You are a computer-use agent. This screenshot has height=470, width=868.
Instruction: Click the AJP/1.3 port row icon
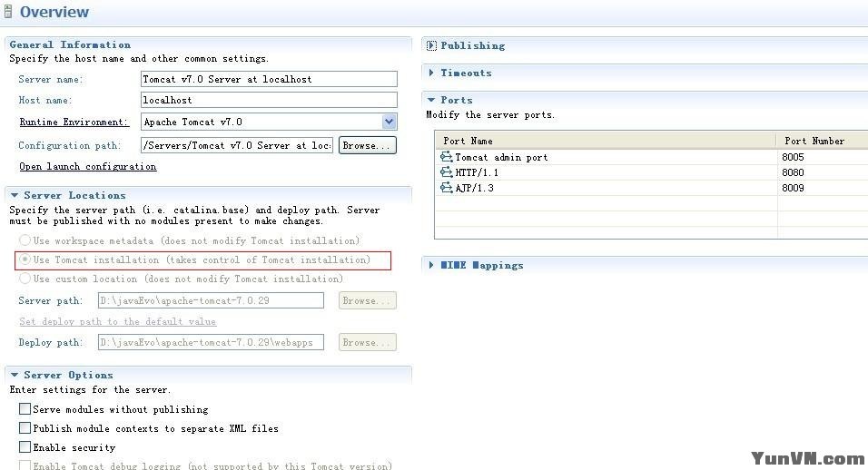click(446, 188)
